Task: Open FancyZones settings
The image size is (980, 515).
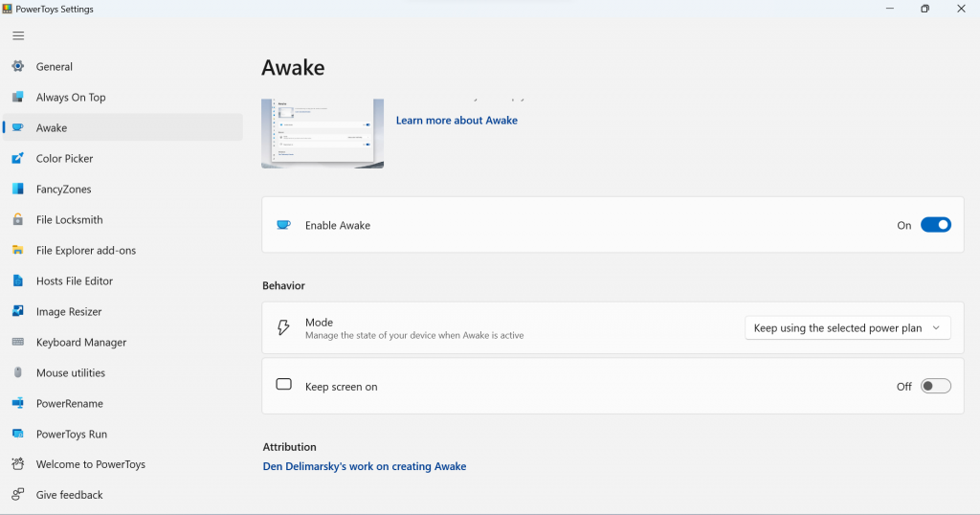Action: click(x=122, y=189)
